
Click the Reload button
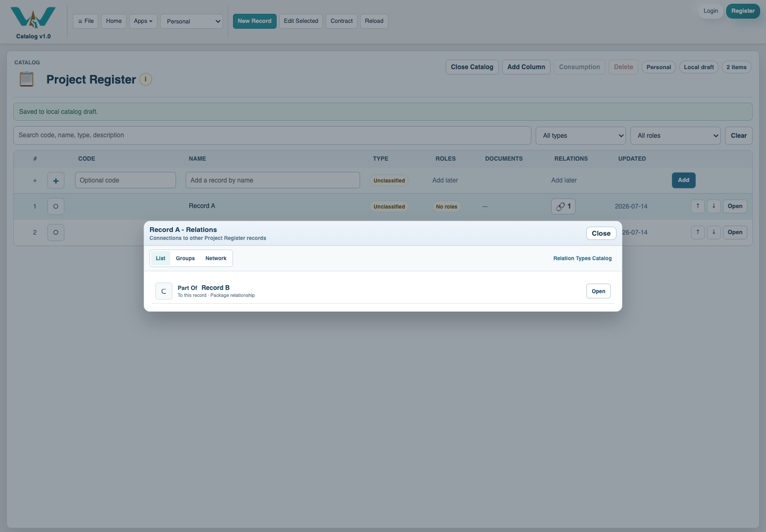tap(374, 21)
